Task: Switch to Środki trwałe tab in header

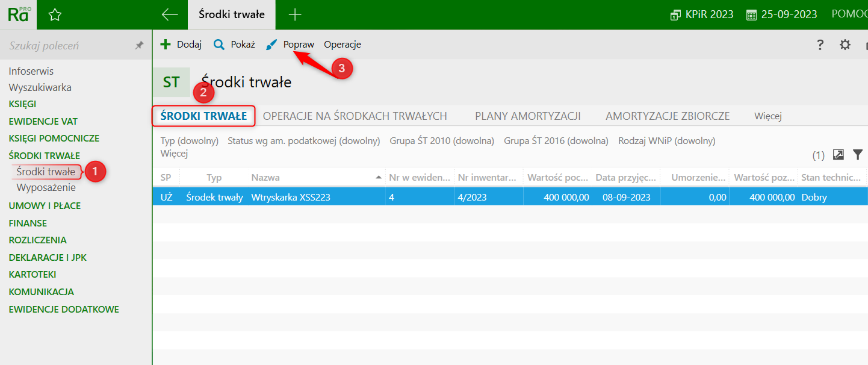Action: click(x=232, y=14)
